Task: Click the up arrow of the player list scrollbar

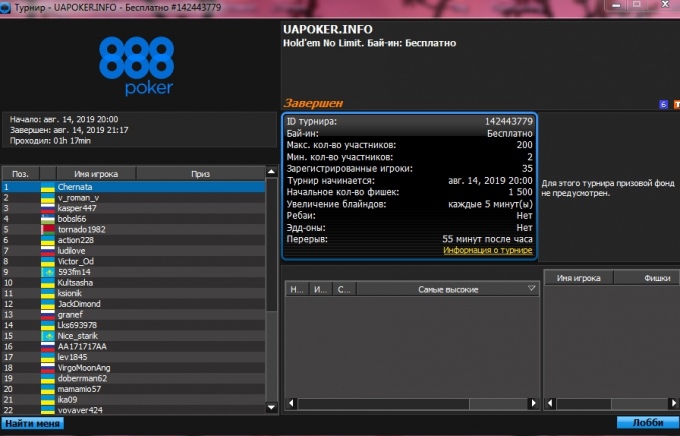Action: (x=271, y=172)
